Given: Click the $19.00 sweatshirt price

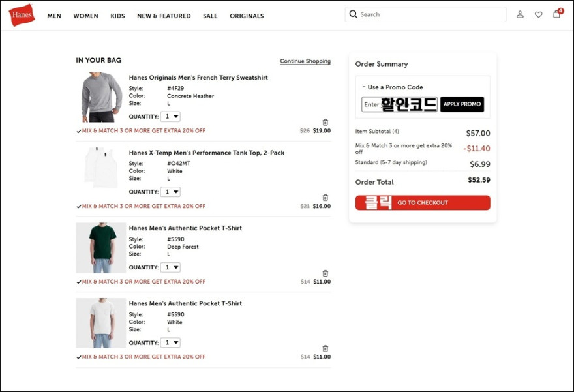Looking at the screenshot, I should point(322,130).
